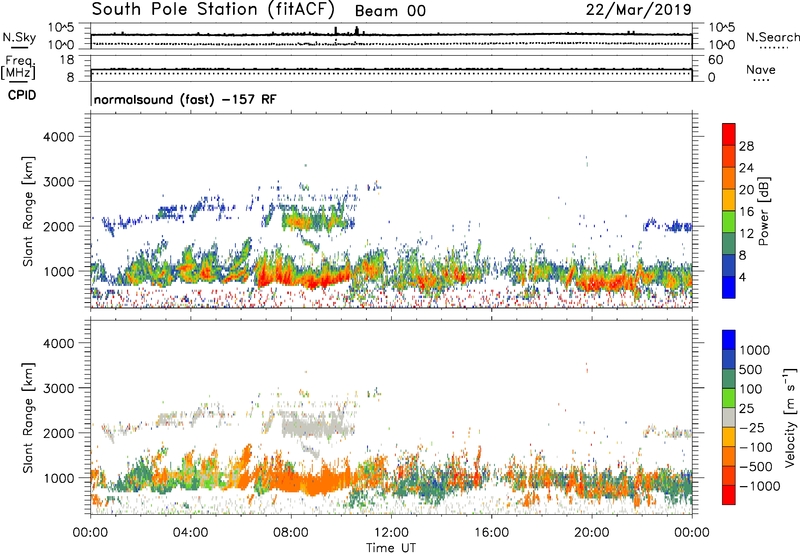The image size is (800, 554).
Task: Click the '1000' tick on Velocity colorbar
Action: 755,350
